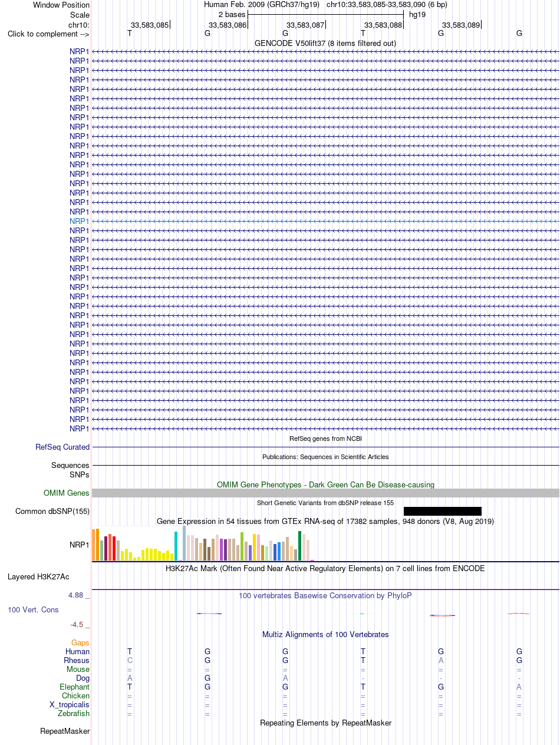Viewport: 560px width, 745px height.
Task: Click the Human species label
Action: (77, 651)
